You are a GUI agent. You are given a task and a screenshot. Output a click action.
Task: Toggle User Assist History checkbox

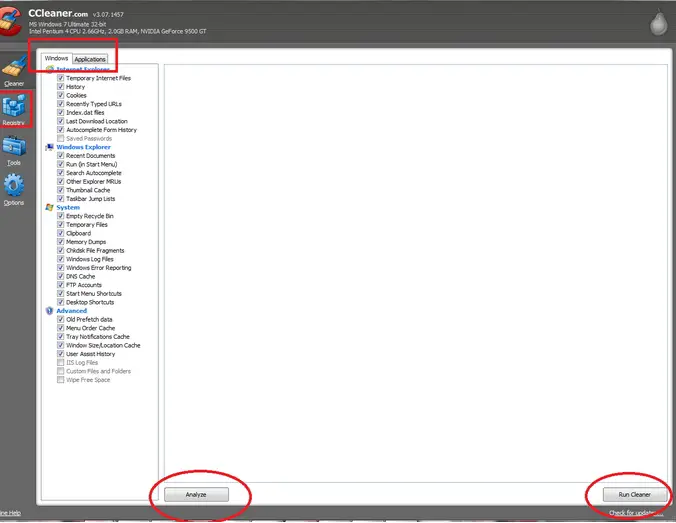click(61, 354)
